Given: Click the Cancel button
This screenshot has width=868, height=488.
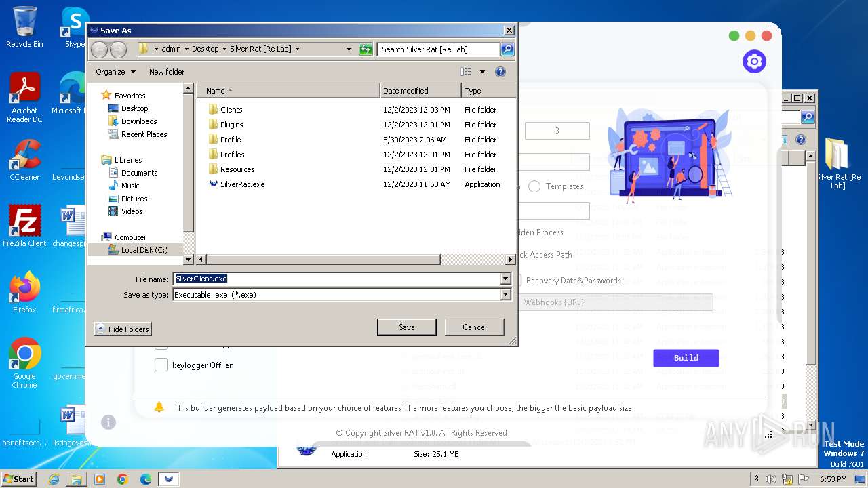Looking at the screenshot, I should coord(475,327).
